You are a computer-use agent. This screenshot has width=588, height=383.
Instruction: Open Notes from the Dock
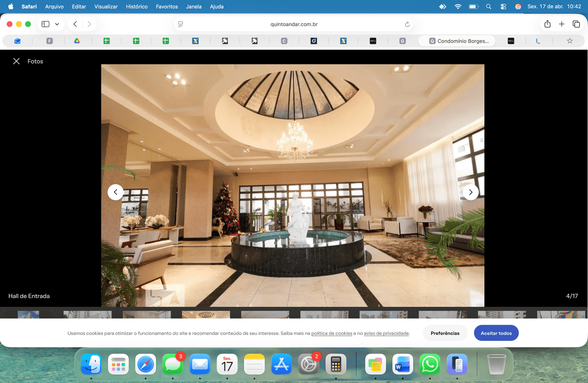point(254,364)
